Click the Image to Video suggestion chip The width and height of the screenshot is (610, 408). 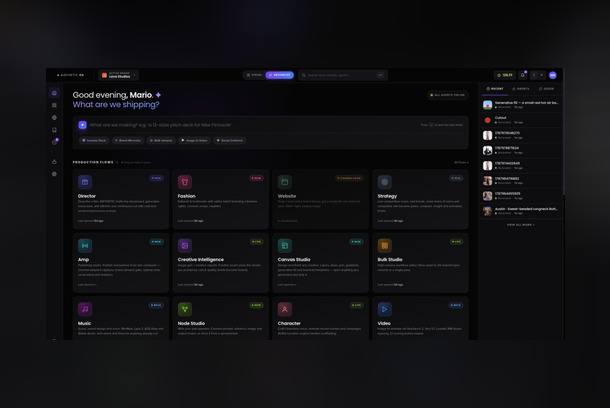pyautogui.click(x=194, y=140)
